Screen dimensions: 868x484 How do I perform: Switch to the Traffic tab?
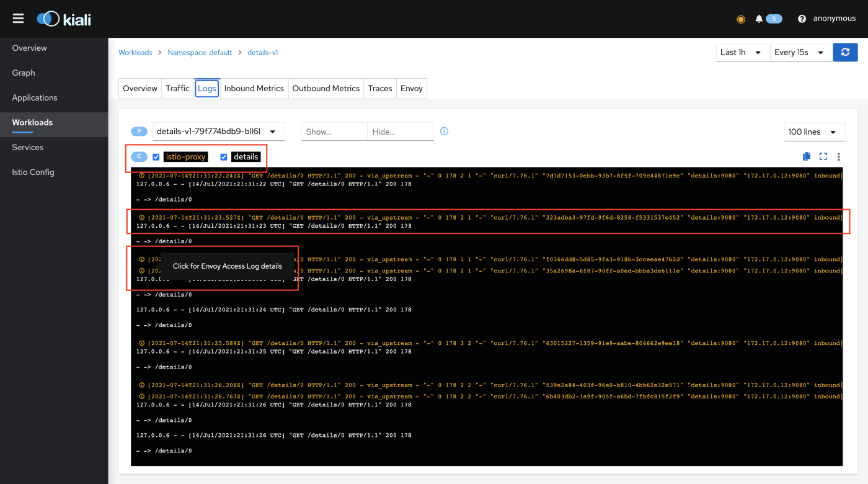pos(177,88)
